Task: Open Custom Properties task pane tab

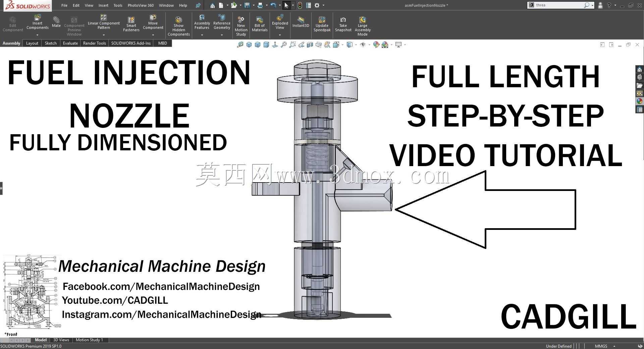Action: point(639,109)
